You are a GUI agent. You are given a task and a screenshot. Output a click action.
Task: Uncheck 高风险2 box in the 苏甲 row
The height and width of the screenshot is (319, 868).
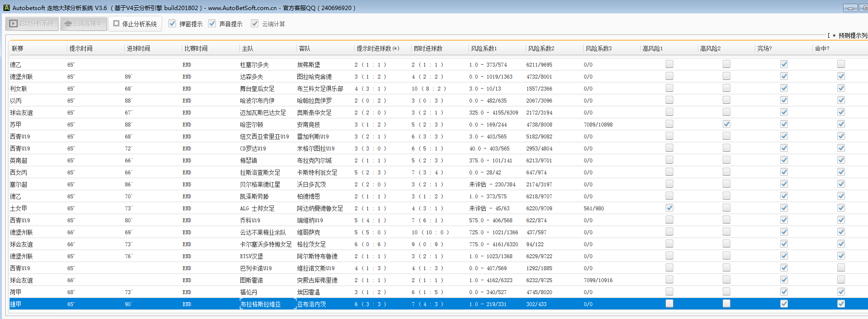click(727, 124)
